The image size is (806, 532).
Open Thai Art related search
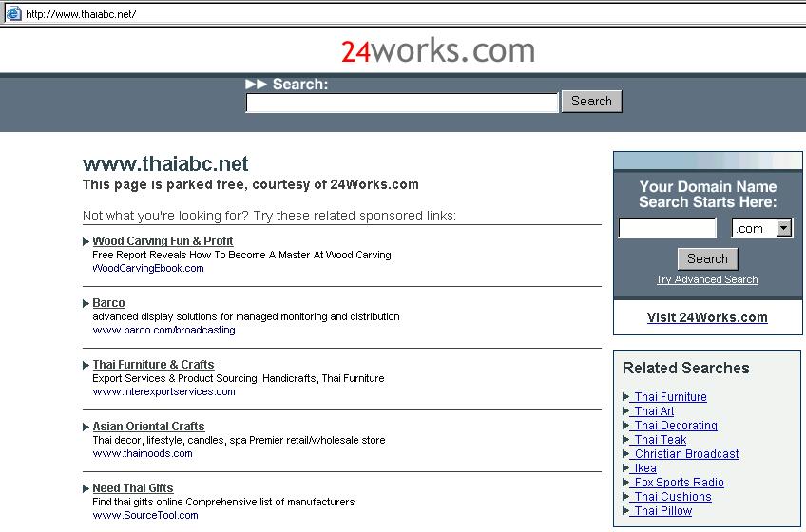click(654, 411)
